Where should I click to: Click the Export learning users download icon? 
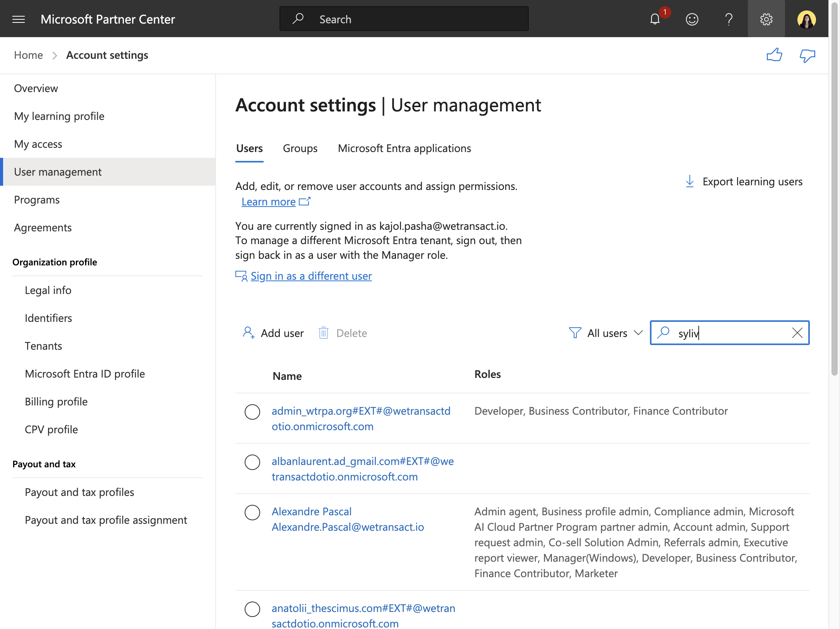pyautogui.click(x=689, y=181)
